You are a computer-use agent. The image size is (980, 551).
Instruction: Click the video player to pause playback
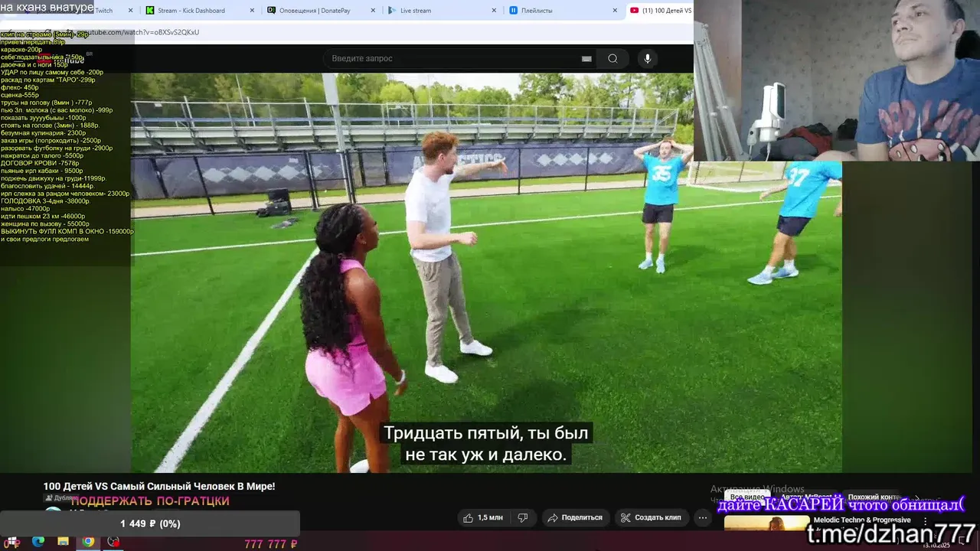coord(486,272)
